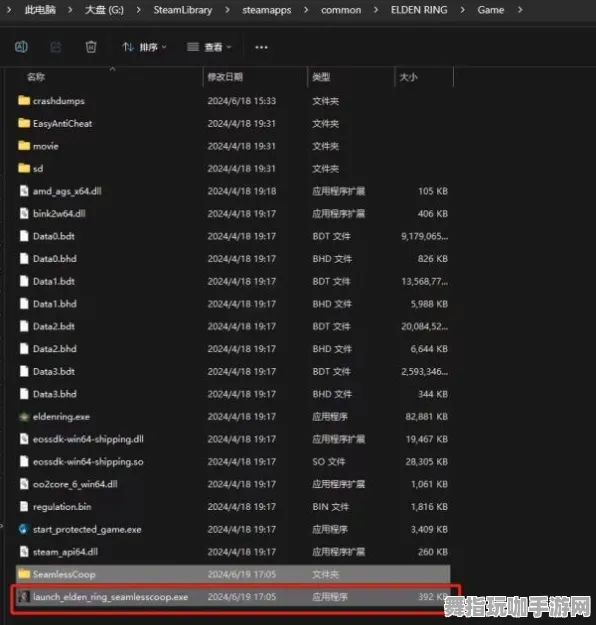Click the 1,061 KB size cell
Image resolution: width=596 pixels, height=625 pixels.
[429, 484]
